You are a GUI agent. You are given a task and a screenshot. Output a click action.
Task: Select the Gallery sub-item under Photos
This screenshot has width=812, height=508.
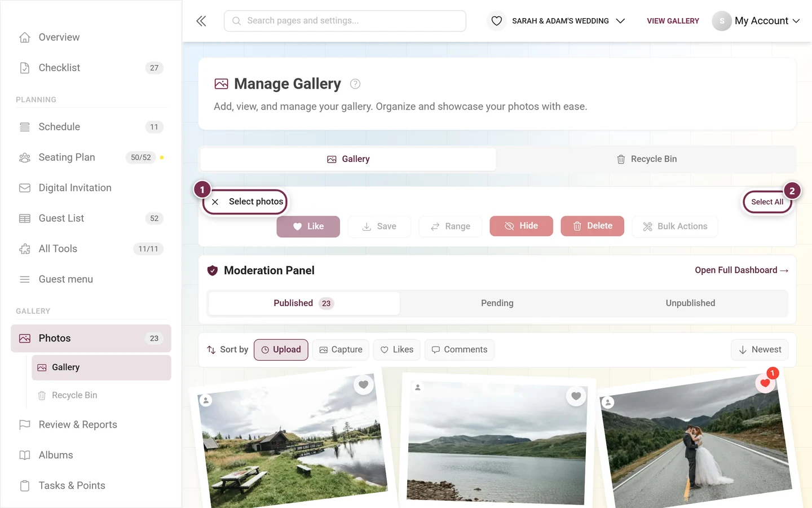[x=101, y=367]
